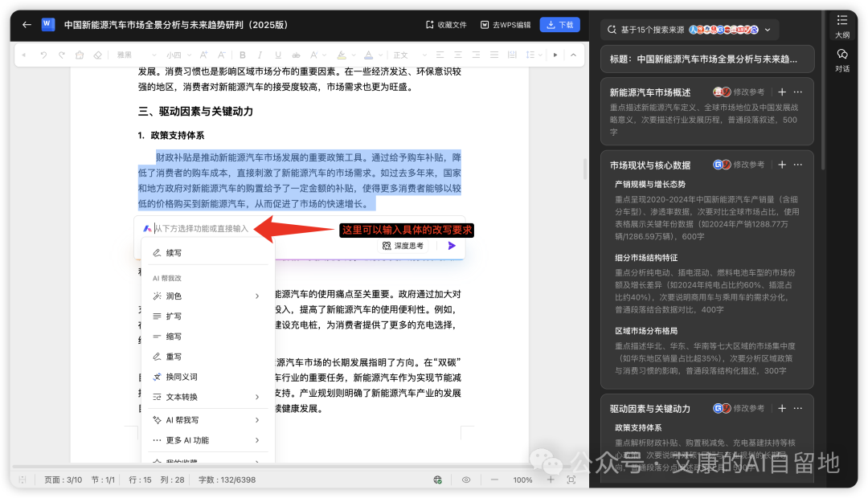This screenshot has width=868, height=498.
Task: Enable 深度思考 deep thinking mode
Action: point(404,246)
